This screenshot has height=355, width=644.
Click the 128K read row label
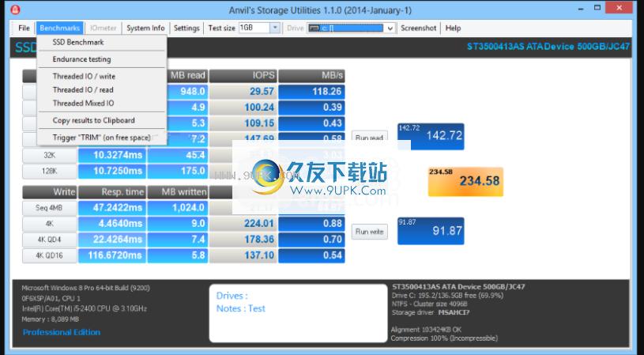click(49, 171)
